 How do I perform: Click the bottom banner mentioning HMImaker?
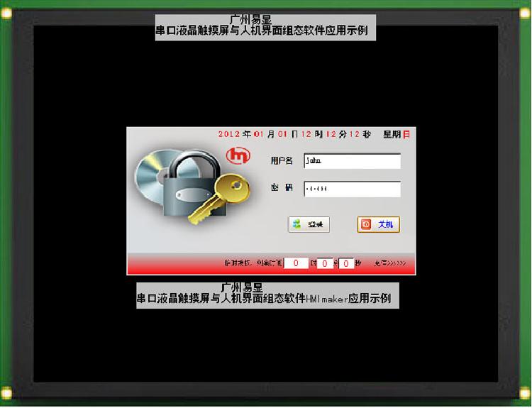click(267, 295)
